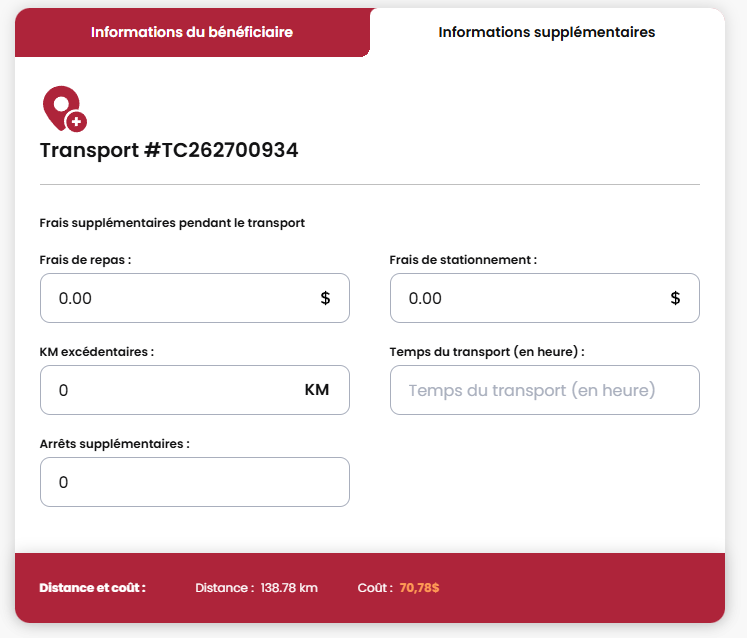
Task: Click the "Frais de repas :" label text
Action: pyautogui.click(x=86, y=260)
